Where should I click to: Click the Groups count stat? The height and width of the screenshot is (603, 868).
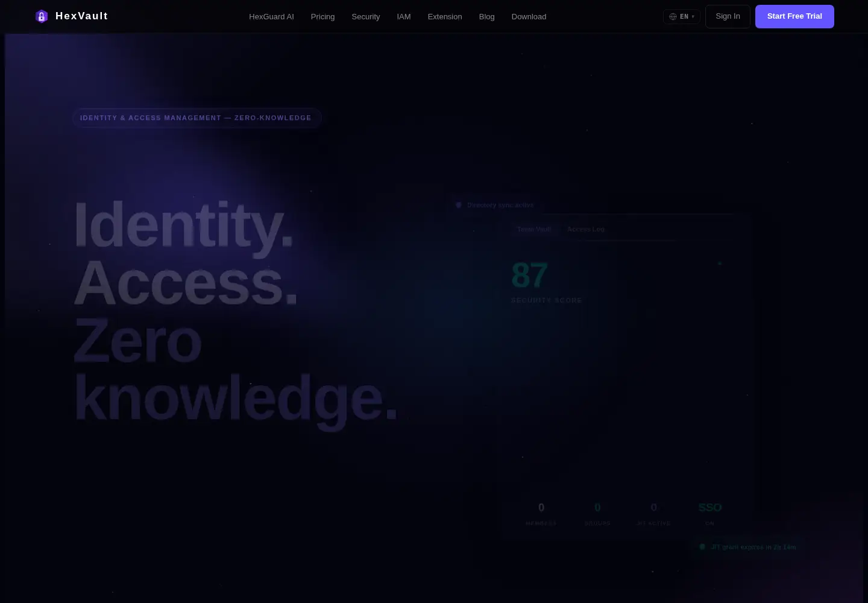click(x=597, y=514)
